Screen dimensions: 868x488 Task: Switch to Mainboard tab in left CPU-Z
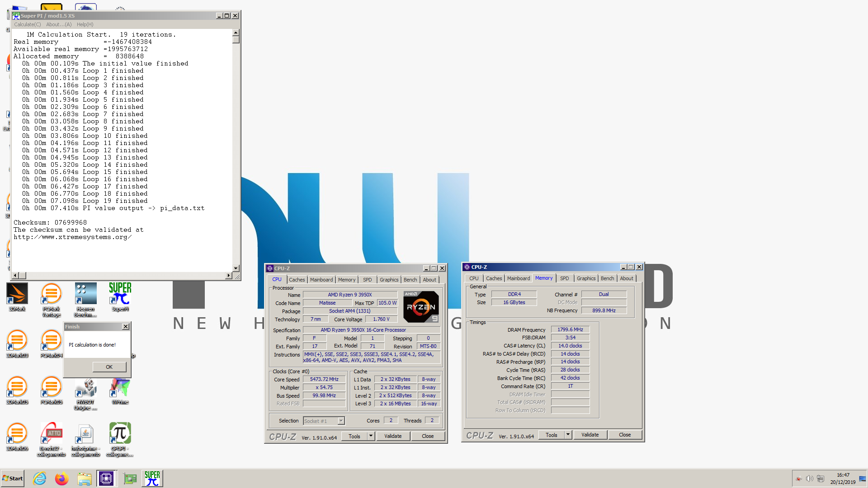coord(321,280)
